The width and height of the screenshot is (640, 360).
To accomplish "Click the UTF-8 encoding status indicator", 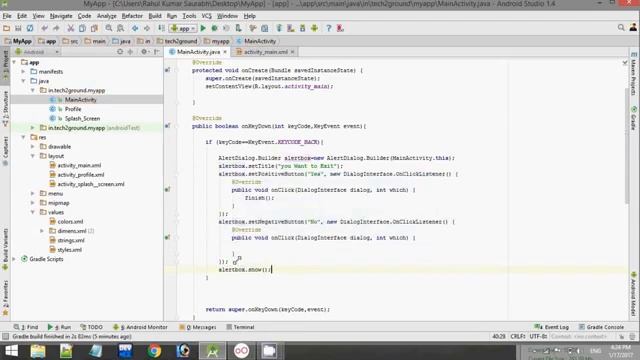I will [x=538, y=336].
